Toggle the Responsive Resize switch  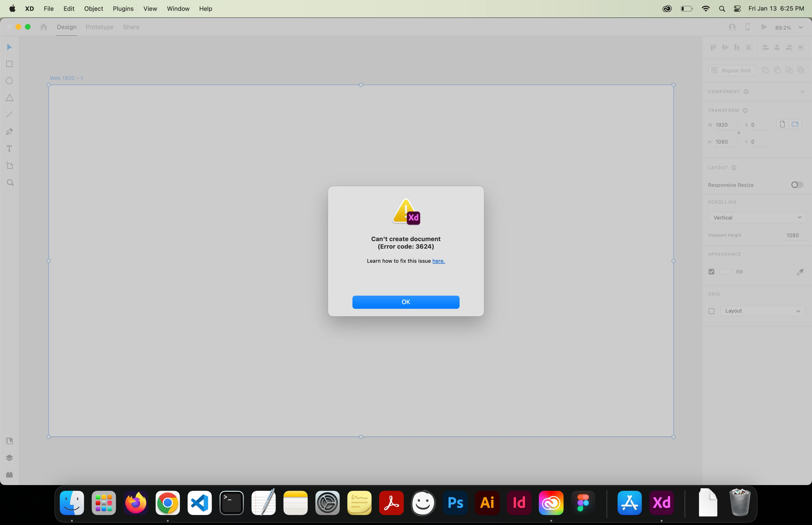click(x=797, y=185)
